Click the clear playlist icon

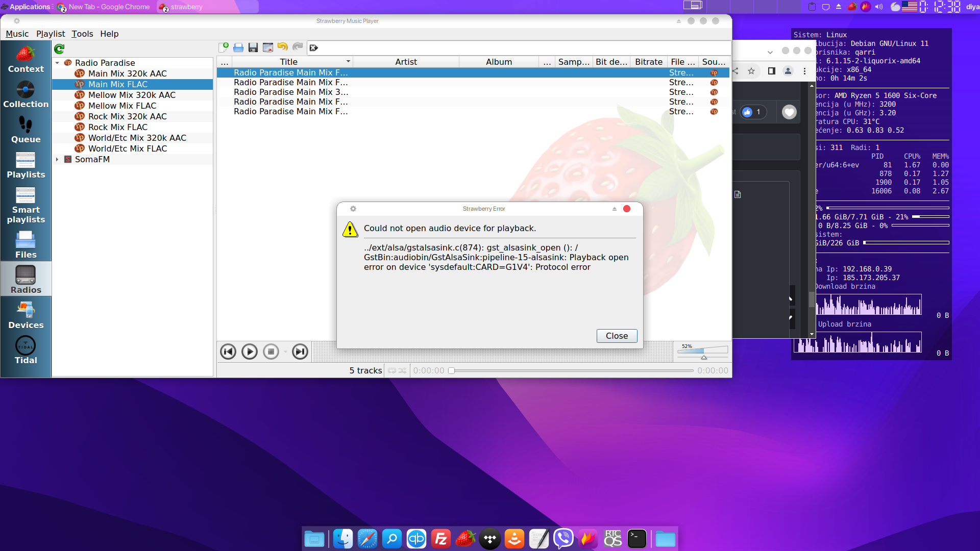point(268,47)
